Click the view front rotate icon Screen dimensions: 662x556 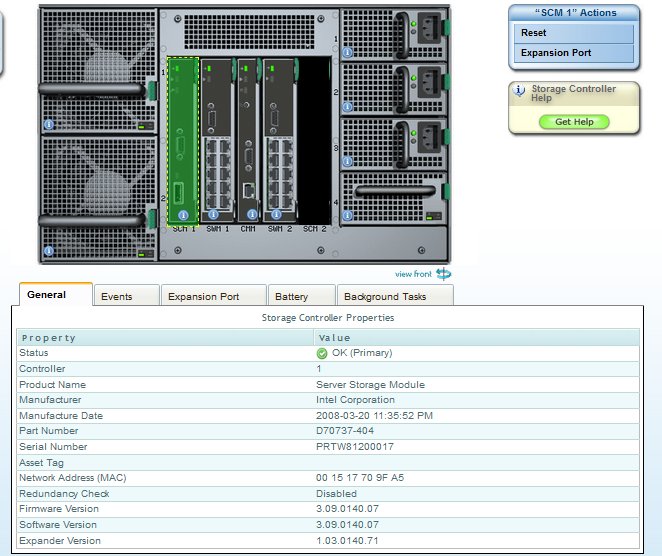[x=443, y=274]
